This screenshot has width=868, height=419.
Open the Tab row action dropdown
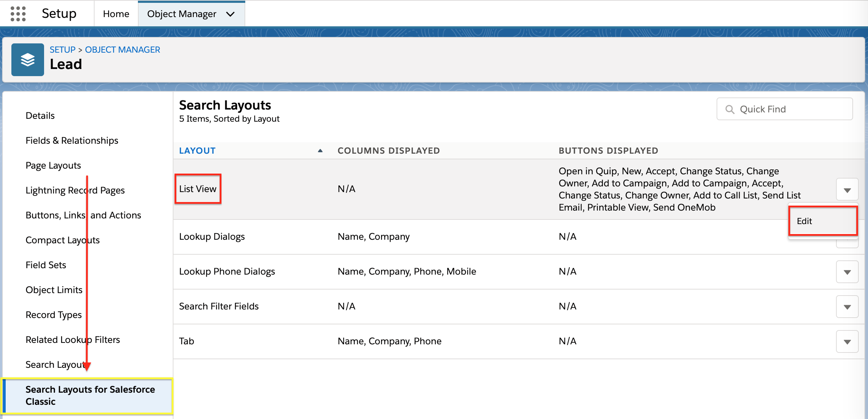pyautogui.click(x=847, y=341)
